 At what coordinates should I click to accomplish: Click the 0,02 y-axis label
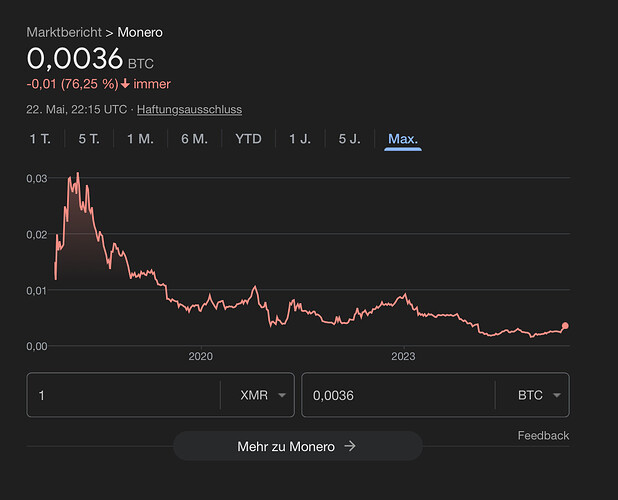point(37,234)
